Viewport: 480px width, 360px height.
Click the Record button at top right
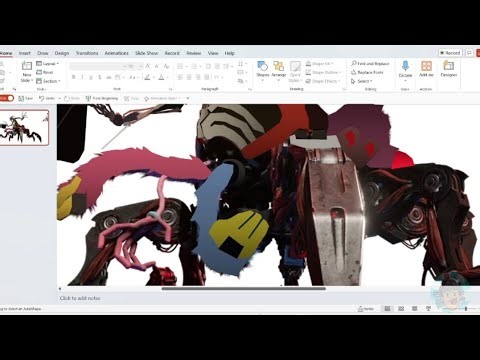(x=450, y=53)
